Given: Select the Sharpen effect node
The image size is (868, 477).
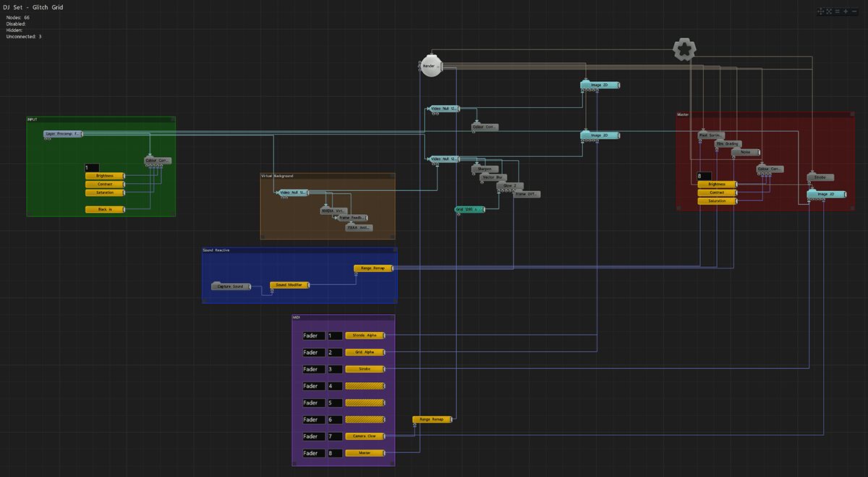Looking at the screenshot, I should (485, 169).
